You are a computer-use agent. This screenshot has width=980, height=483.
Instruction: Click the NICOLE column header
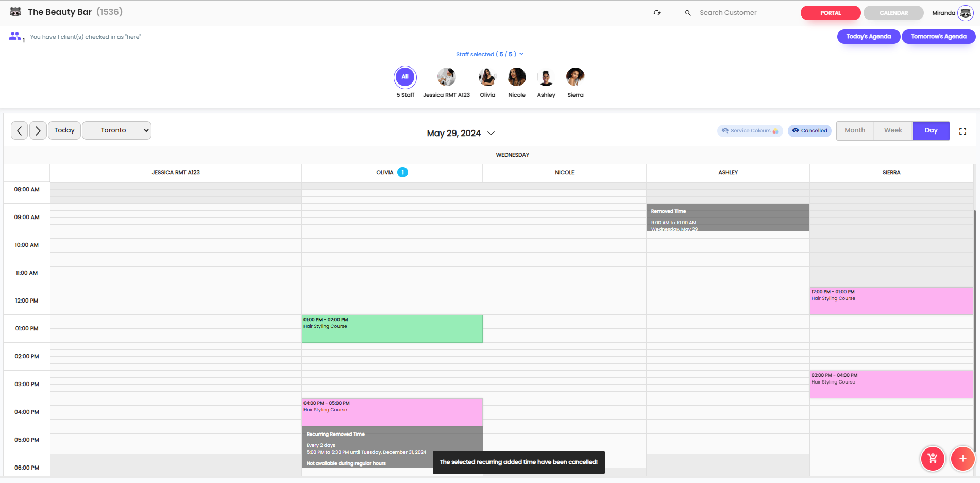pyautogui.click(x=564, y=173)
